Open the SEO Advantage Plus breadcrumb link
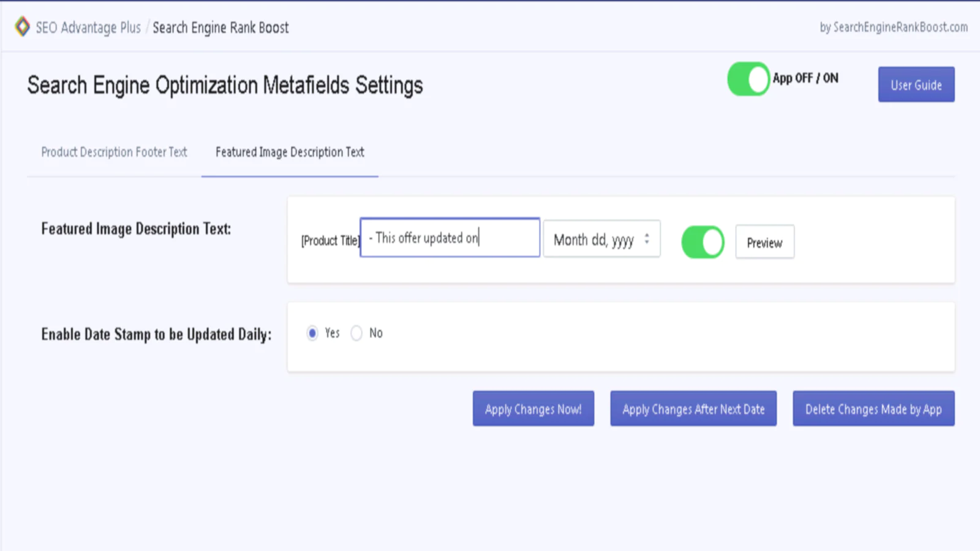This screenshot has width=980, height=551. [88, 28]
